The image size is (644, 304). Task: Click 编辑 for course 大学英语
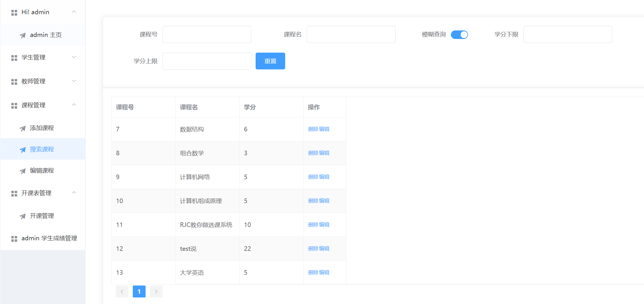click(325, 272)
